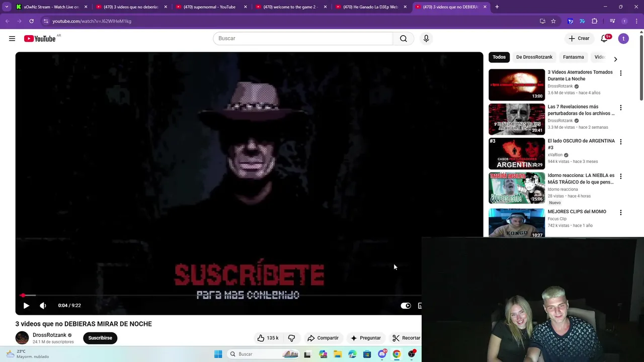
Task: Open MEJORES CLIPS DEL MOMO thumbnail
Action: coord(517,223)
